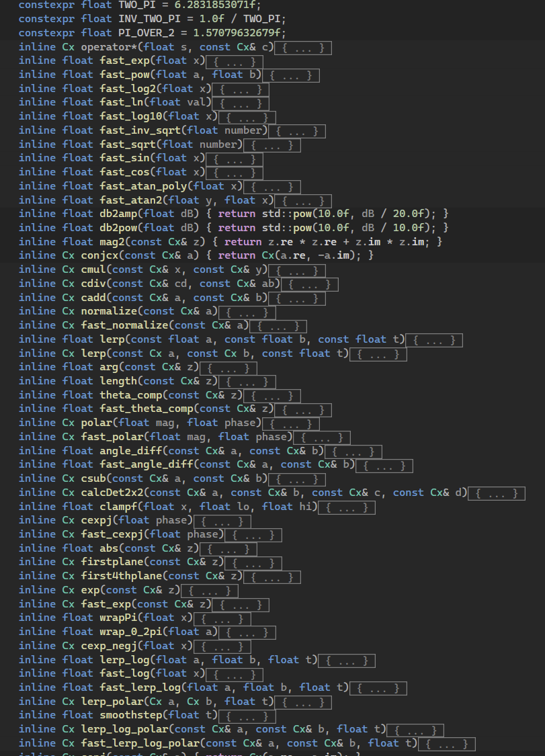Expand collapsed body of arg function

(228, 368)
